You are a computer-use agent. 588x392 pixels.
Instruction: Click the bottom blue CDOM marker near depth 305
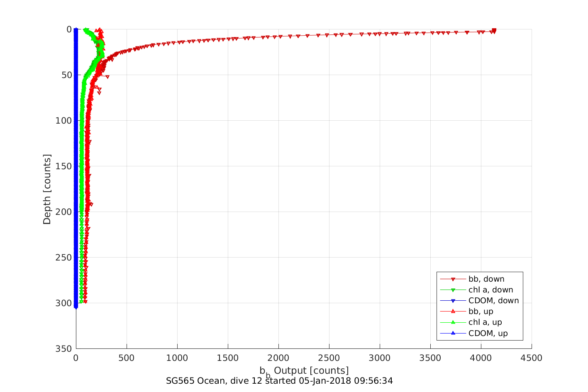click(x=76, y=307)
